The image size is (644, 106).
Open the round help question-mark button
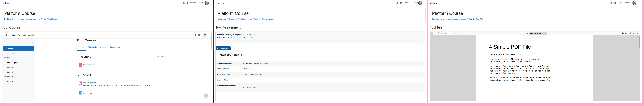pos(206,95)
